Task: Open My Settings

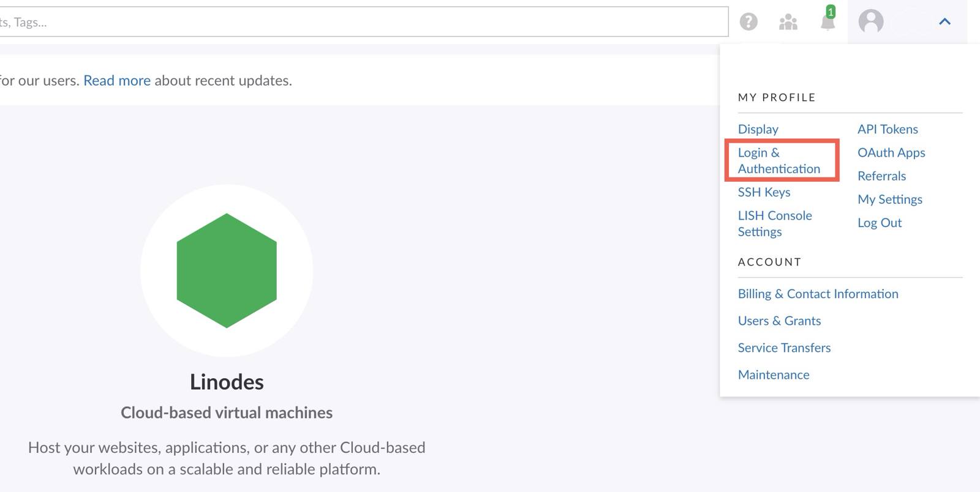Action: pos(889,199)
